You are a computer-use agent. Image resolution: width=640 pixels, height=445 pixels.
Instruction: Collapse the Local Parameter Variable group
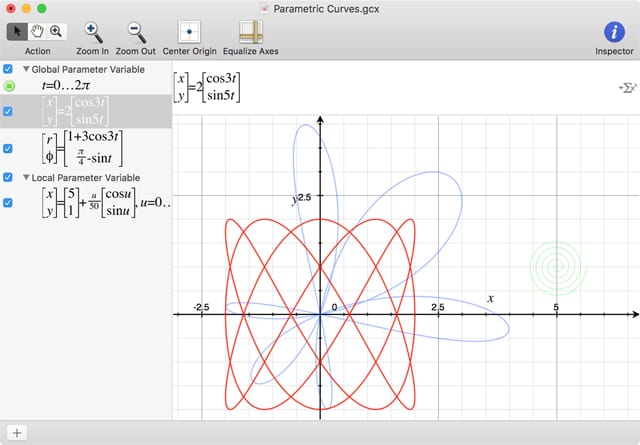26,177
